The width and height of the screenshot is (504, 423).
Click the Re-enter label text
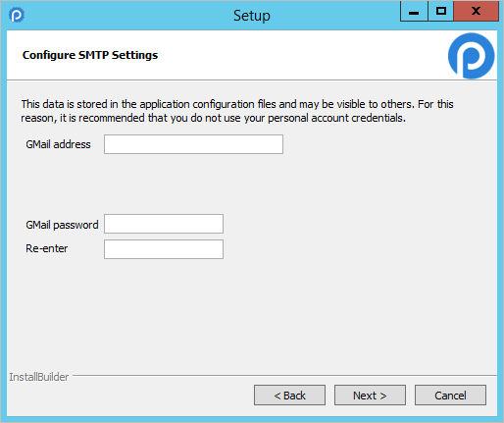[x=47, y=248]
